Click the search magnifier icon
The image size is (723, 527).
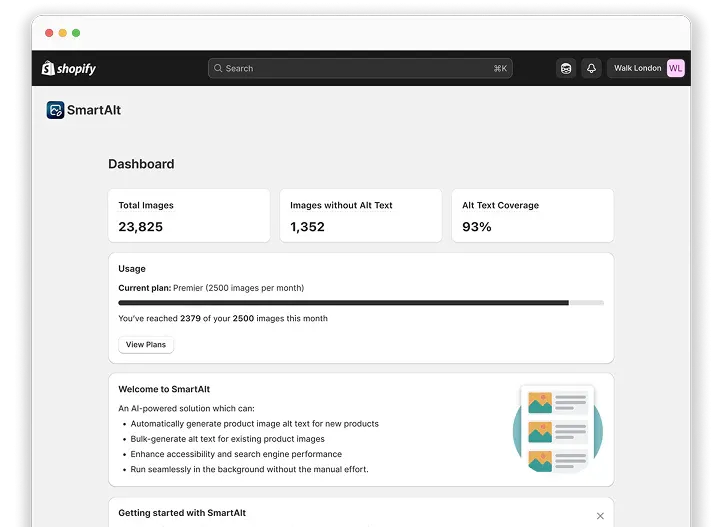tap(218, 68)
